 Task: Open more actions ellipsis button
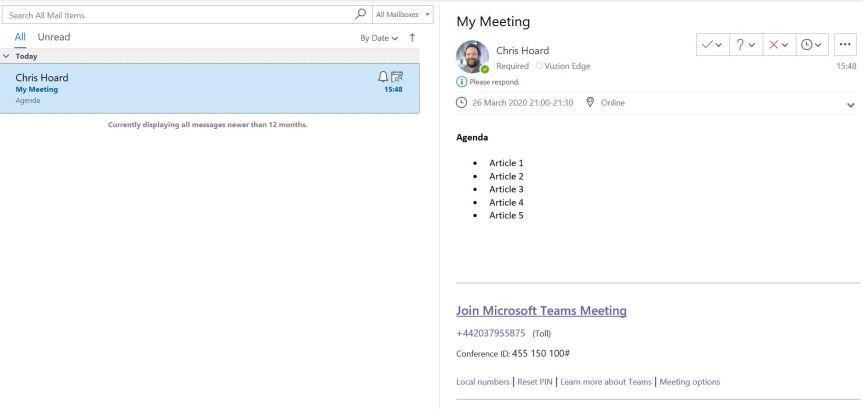(x=845, y=46)
